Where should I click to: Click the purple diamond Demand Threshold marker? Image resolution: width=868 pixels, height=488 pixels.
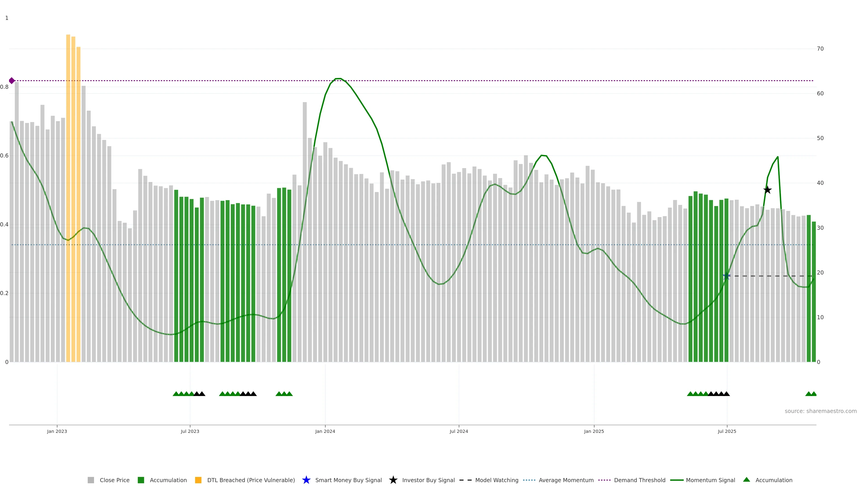pyautogui.click(x=12, y=81)
